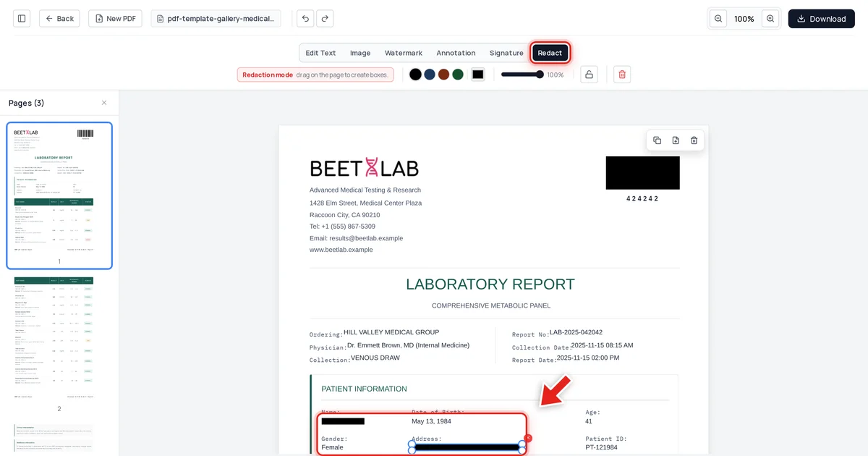Select the Redact tab
Screen dimensions: 868x456
tap(550, 53)
